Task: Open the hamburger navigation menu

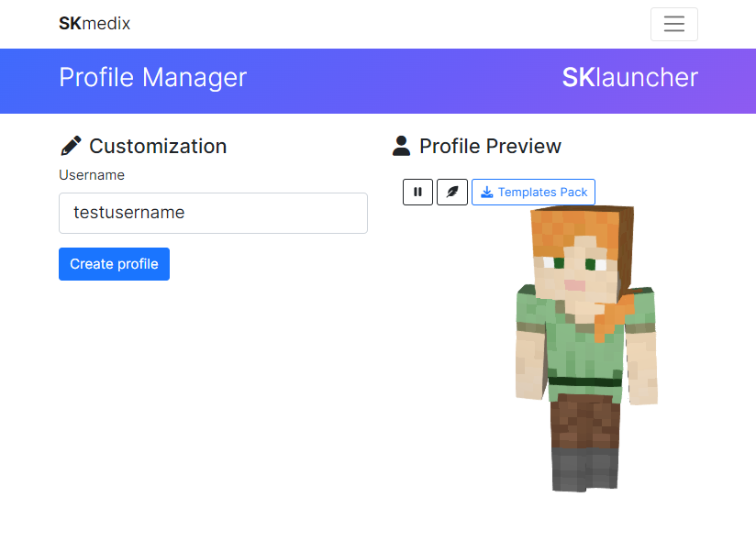Action: (x=674, y=24)
